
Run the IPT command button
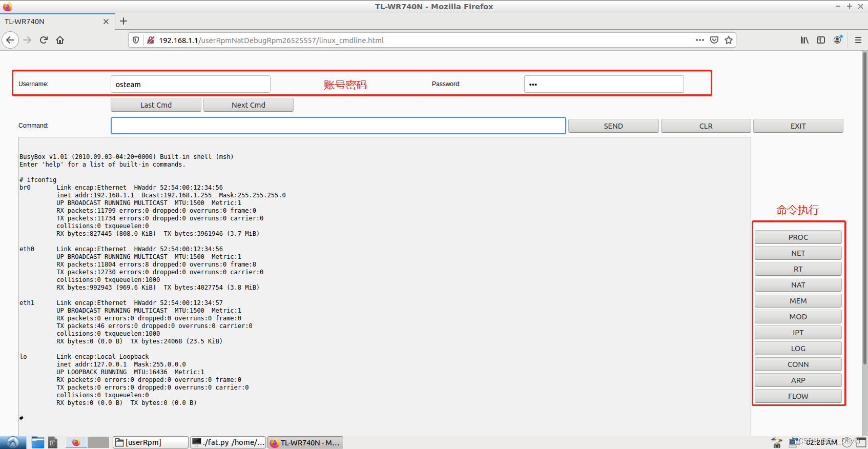tap(798, 333)
